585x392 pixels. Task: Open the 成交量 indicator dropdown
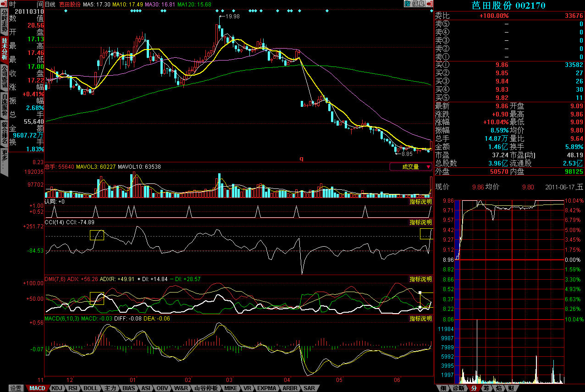click(411, 167)
